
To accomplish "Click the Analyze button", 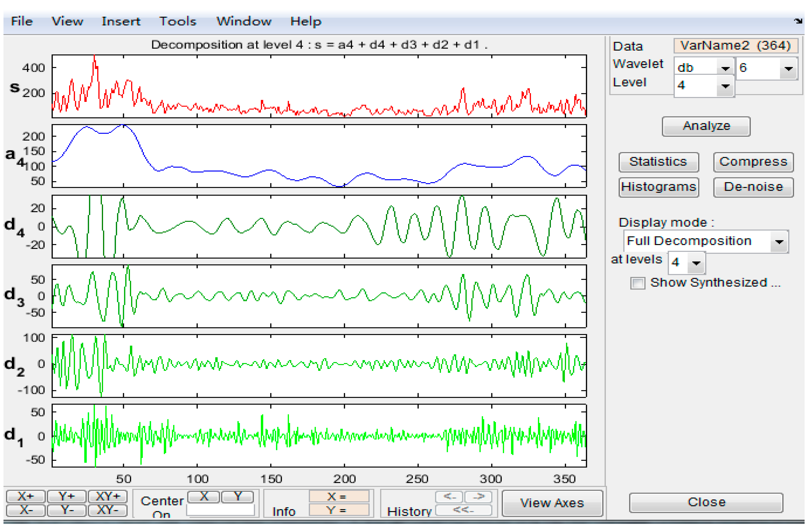I will click(x=706, y=126).
